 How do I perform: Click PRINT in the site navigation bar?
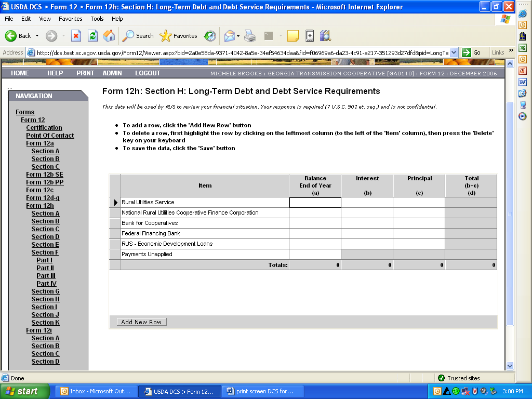(x=85, y=73)
